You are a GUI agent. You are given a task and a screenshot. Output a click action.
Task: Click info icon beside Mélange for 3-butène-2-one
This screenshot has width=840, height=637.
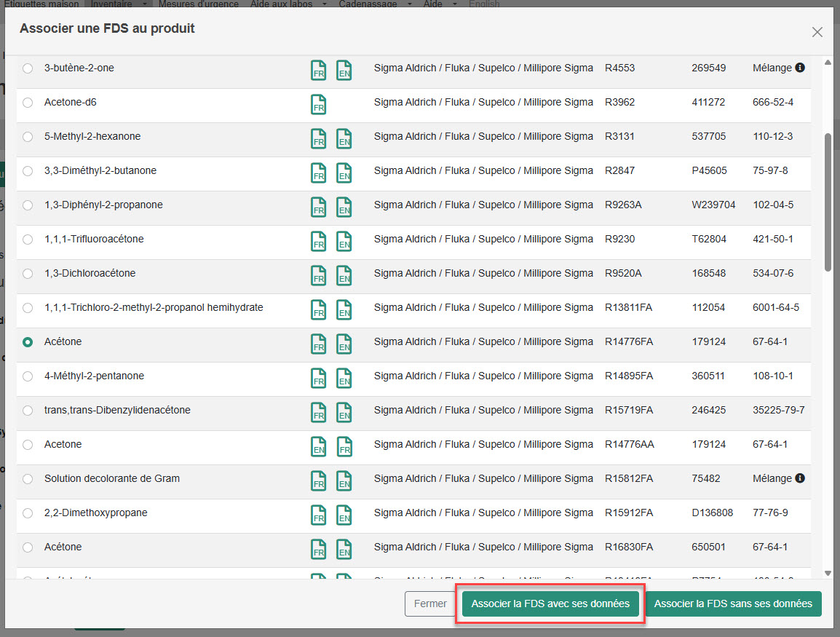pyautogui.click(x=800, y=68)
